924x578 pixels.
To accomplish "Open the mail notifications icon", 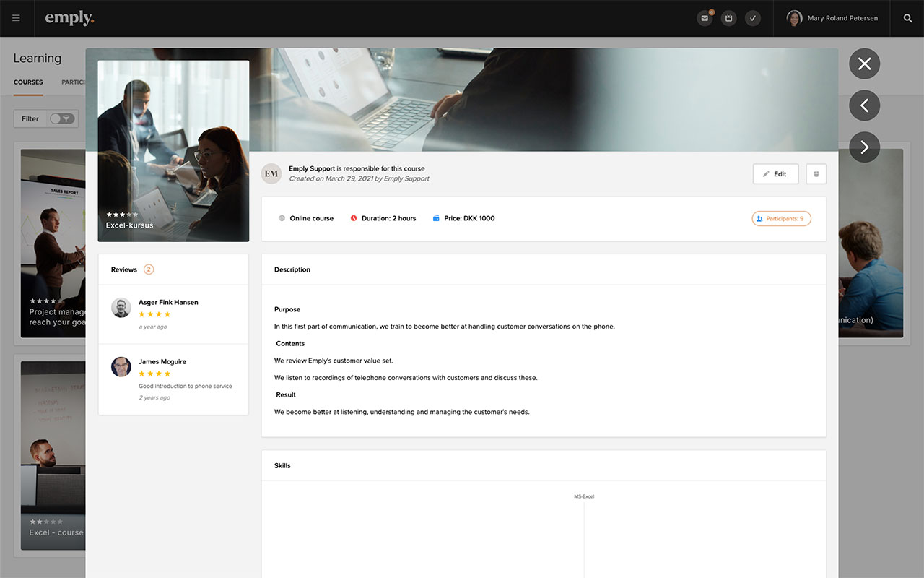I will [705, 18].
